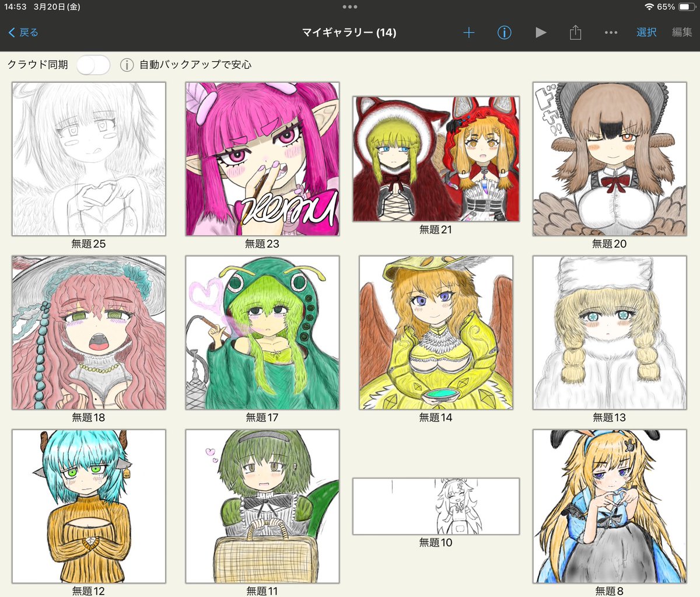Viewport: 700px width, 597px height.
Task: Open the share/export icon
Action: pyautogui.click(x=575, y=32)
